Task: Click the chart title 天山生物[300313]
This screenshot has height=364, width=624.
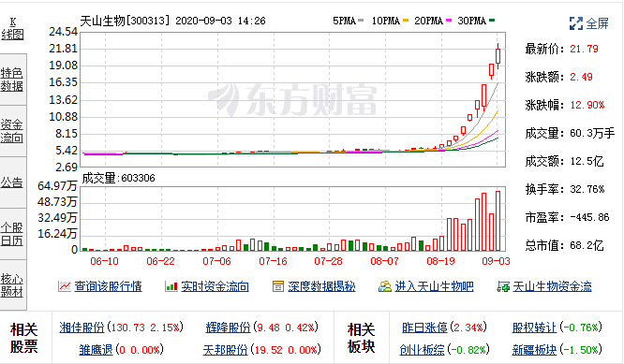Action: pyautogui.click(x=125, y=21)
